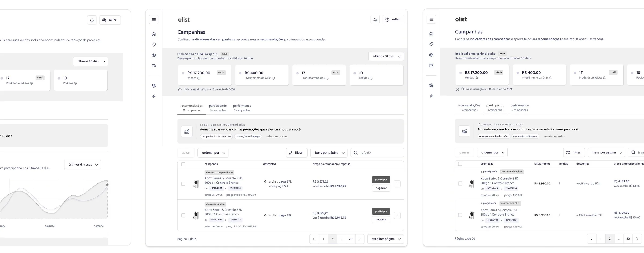Screen dimensions: 644x253
Task: Click lightning bolt icon in right panel sidebar
Action: click(431, 96)
